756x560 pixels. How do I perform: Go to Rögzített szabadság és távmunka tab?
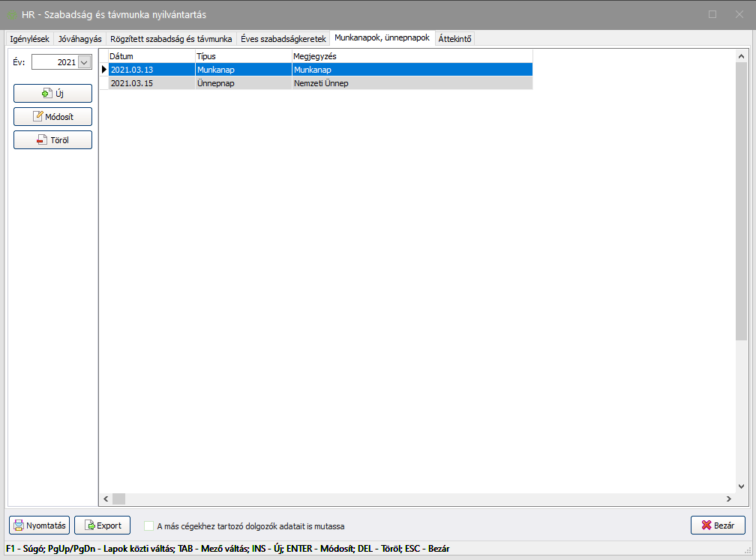coord(171,38)
